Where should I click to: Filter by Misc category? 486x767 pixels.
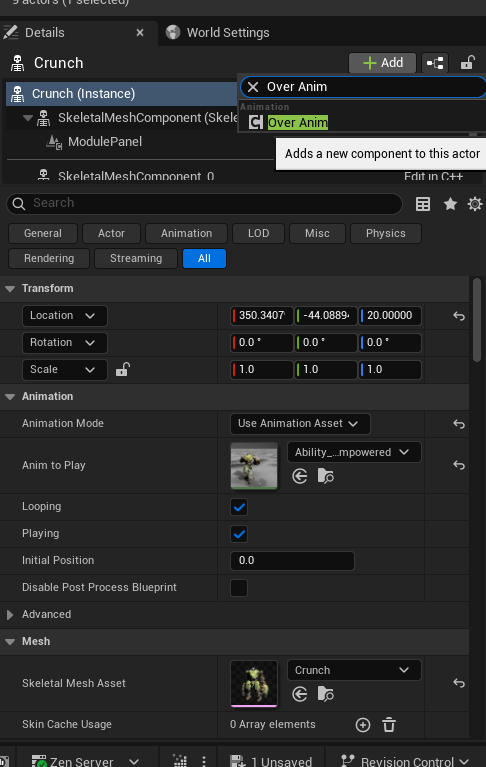317,233
